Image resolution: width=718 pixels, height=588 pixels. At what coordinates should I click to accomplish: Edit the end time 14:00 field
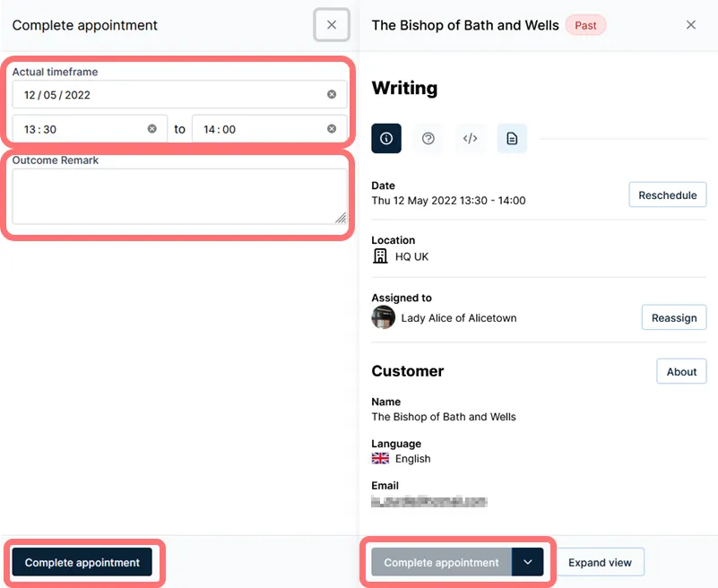(x=269, y=129)
